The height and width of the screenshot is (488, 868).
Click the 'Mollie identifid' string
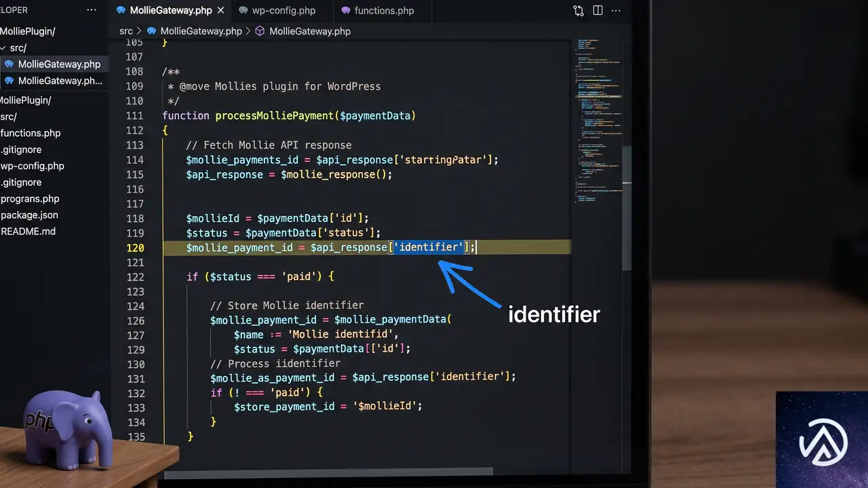(x=341, y=335)
